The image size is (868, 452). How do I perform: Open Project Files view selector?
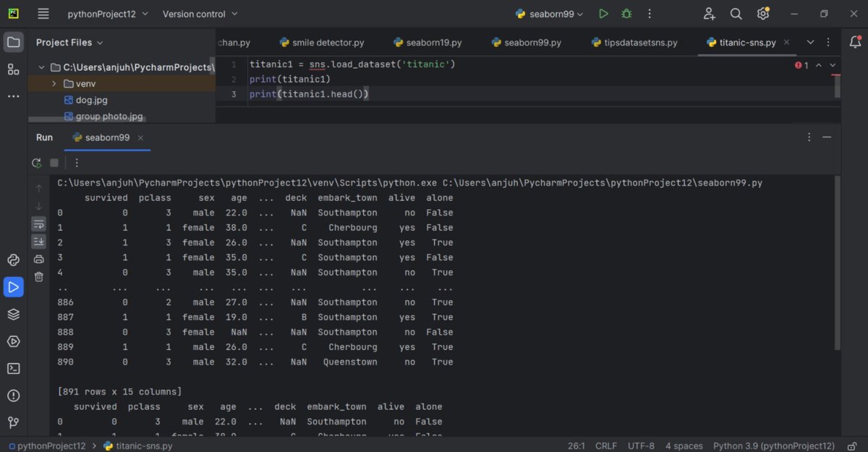pos(69,43)
